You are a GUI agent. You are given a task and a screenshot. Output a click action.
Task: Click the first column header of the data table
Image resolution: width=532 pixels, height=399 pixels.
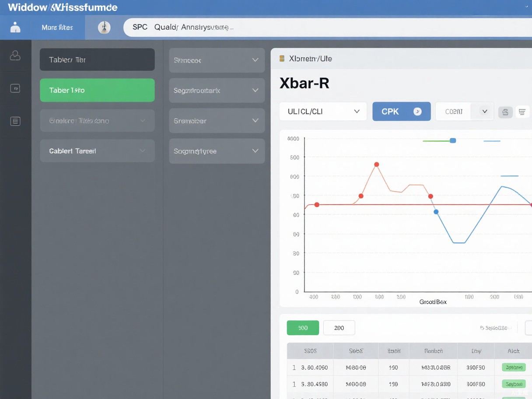(x=310, y=351)
